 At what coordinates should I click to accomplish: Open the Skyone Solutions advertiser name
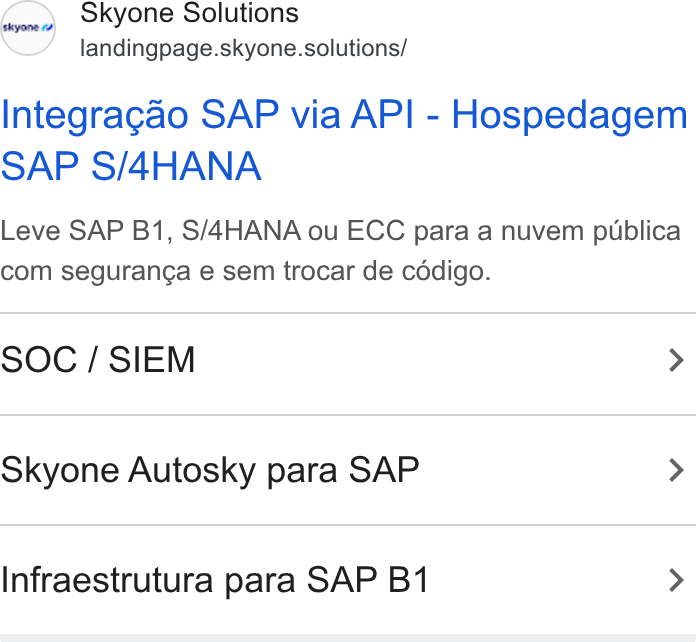pos(190,12)
